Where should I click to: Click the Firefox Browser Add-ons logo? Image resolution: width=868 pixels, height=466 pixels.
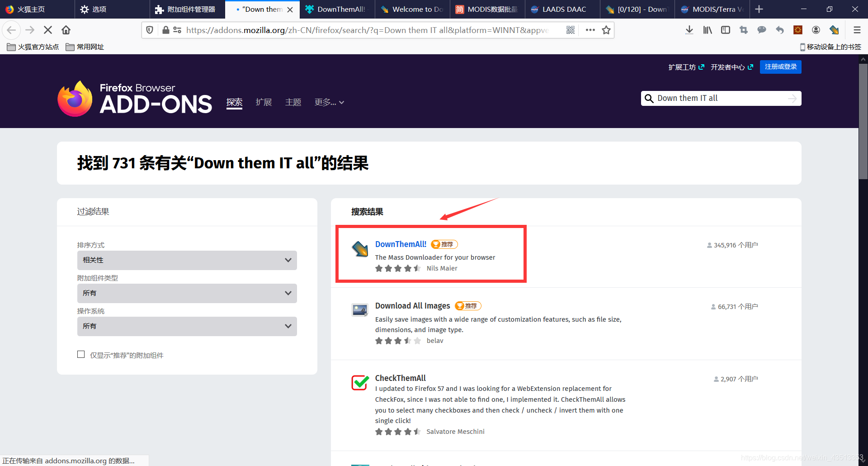(135, 99)
